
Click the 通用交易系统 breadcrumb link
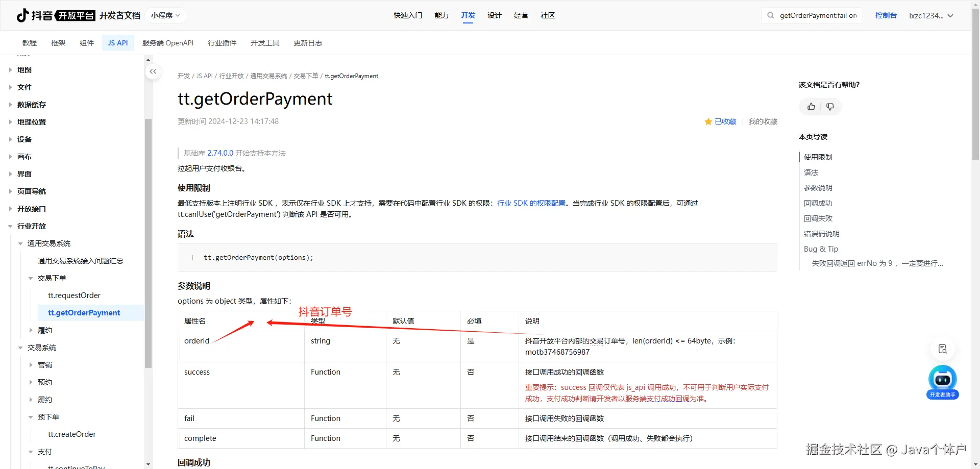coord(268,76)
